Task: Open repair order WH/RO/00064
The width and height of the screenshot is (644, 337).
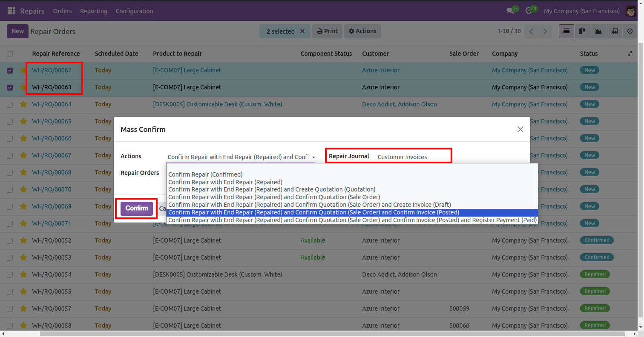Action: (x=52, y=104)
